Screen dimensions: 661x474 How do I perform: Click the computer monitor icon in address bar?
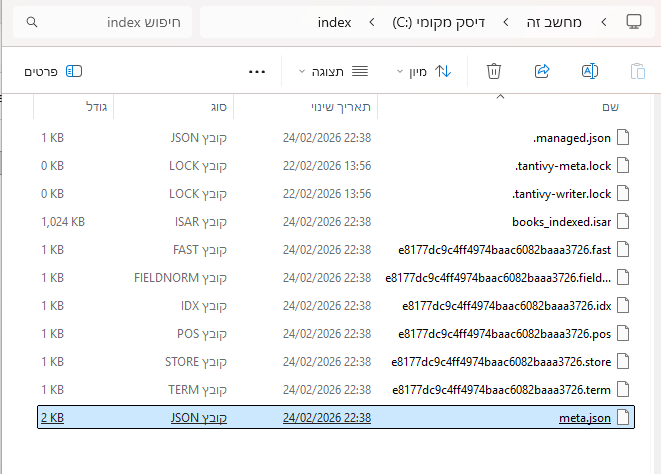click(633, 21)
